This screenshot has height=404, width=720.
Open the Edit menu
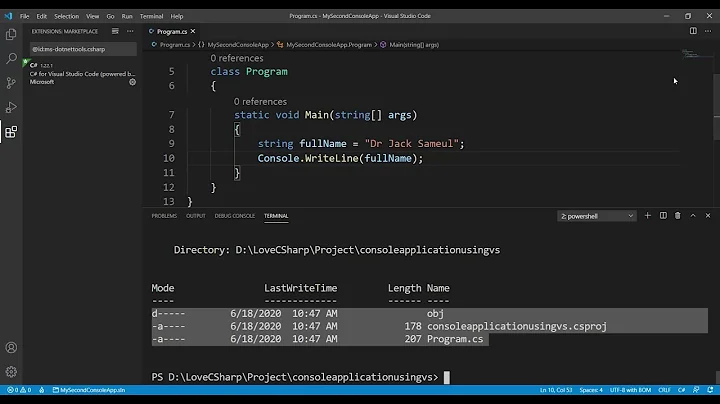(42, 16)
